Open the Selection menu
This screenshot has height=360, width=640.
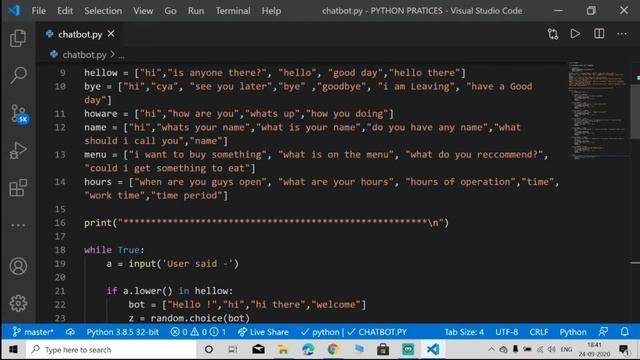[x=103, y=11]
